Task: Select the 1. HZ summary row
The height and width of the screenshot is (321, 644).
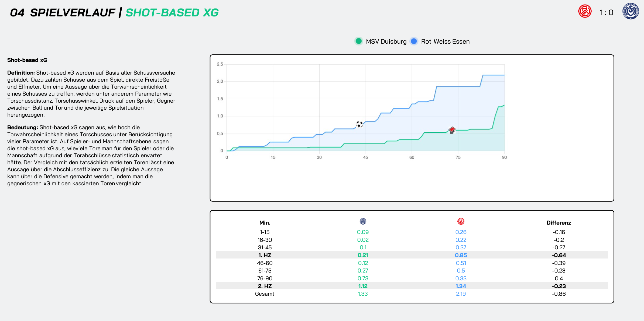Action: tap(265, 255)
